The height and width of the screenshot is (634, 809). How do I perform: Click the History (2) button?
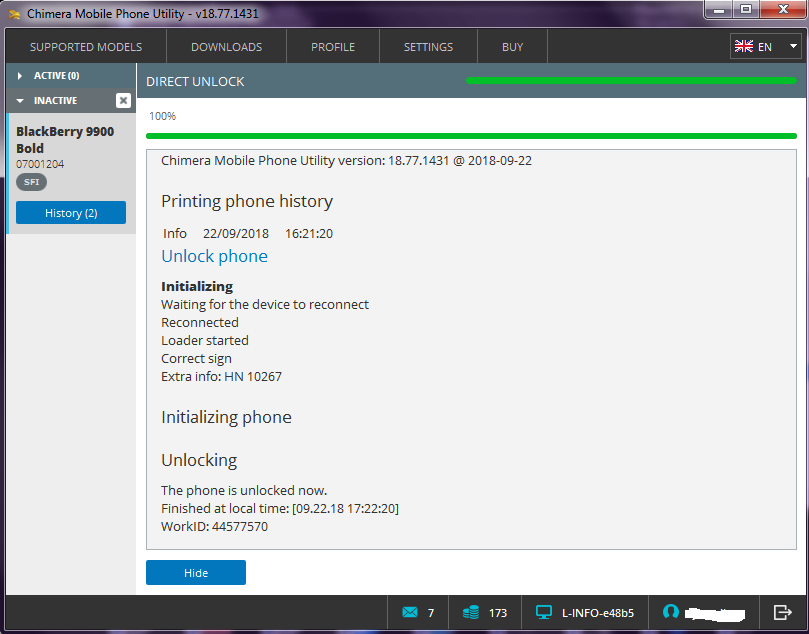(x=71, y=213)
